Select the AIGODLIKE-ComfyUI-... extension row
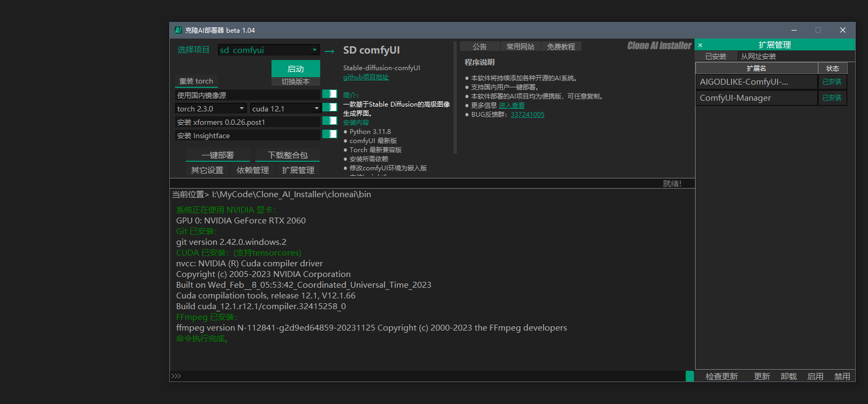 click(757, 81)
